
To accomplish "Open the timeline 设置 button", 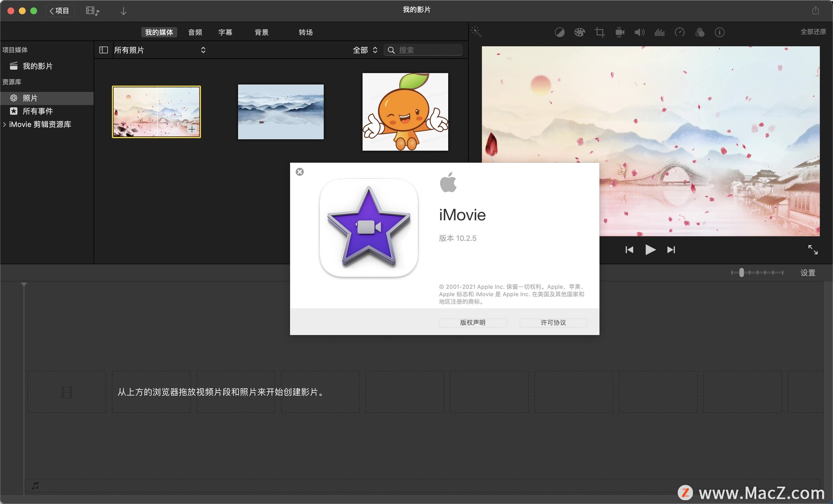I will tap(808, 272).
